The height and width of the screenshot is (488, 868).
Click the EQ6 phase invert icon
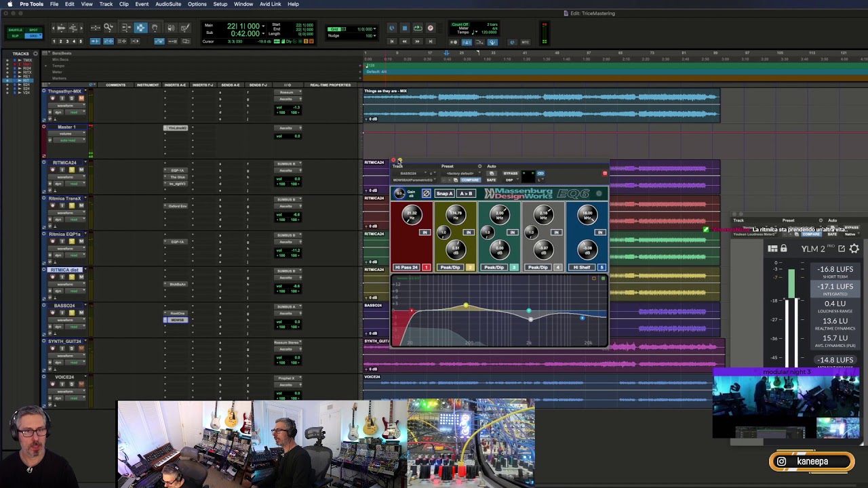(426, 193)
